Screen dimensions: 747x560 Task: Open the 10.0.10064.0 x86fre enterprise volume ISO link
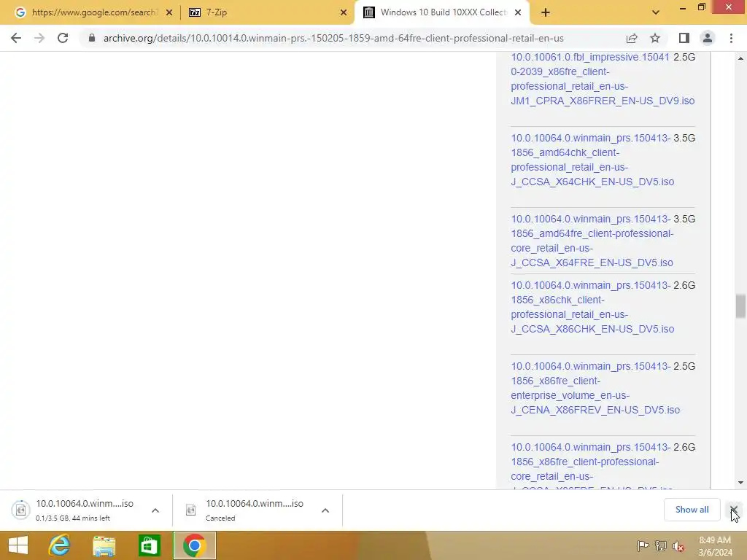(595, 388)
